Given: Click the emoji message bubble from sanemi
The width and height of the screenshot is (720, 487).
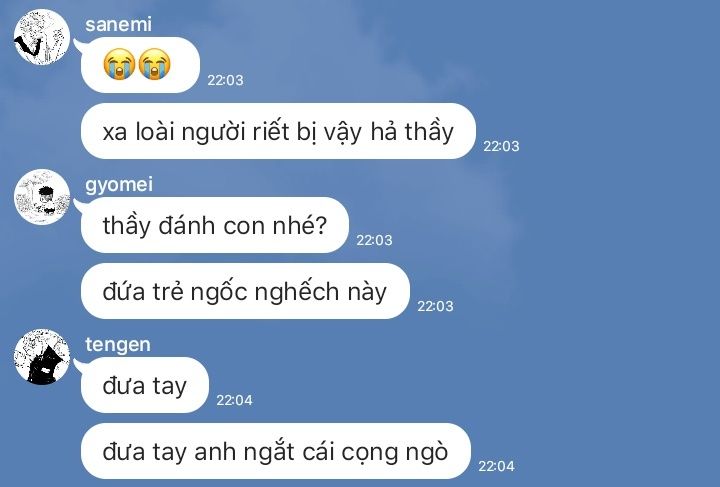Looking at the screenshot, I should 141,65.
